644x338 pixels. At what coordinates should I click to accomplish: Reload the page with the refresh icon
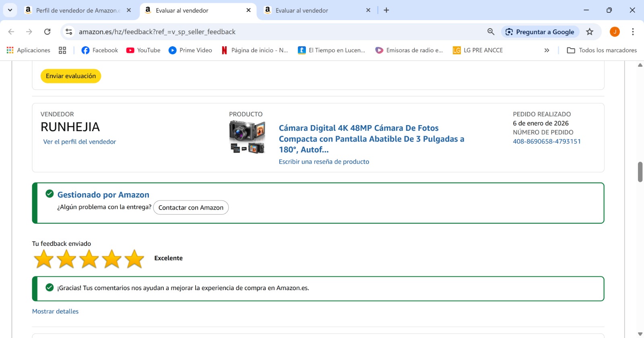point(47,32)
